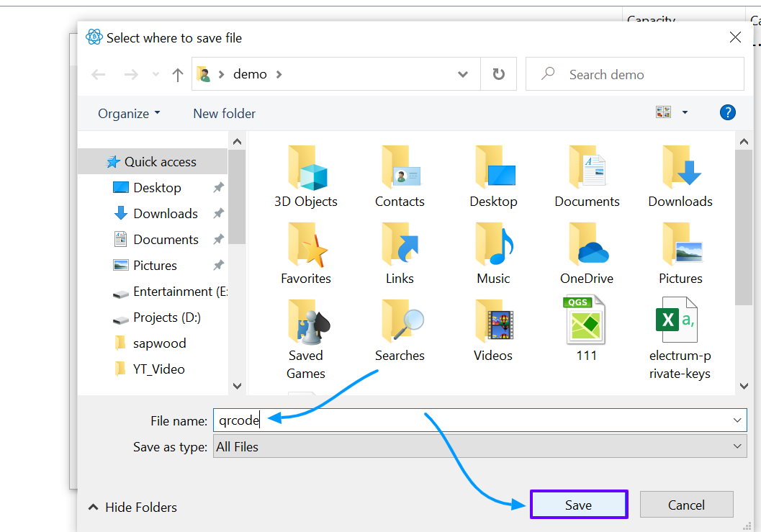
Task: Expand the chevron after demo in address bar
Action: (279, 74)
